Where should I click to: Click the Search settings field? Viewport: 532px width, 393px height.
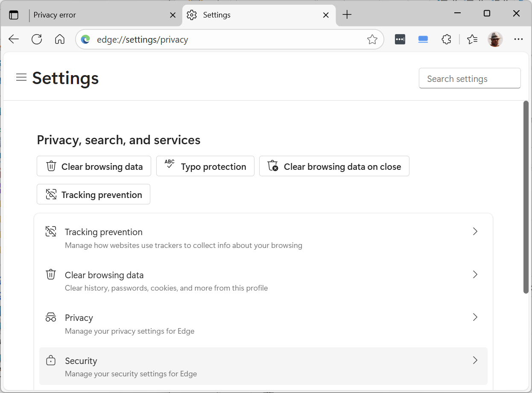point(470,79)
